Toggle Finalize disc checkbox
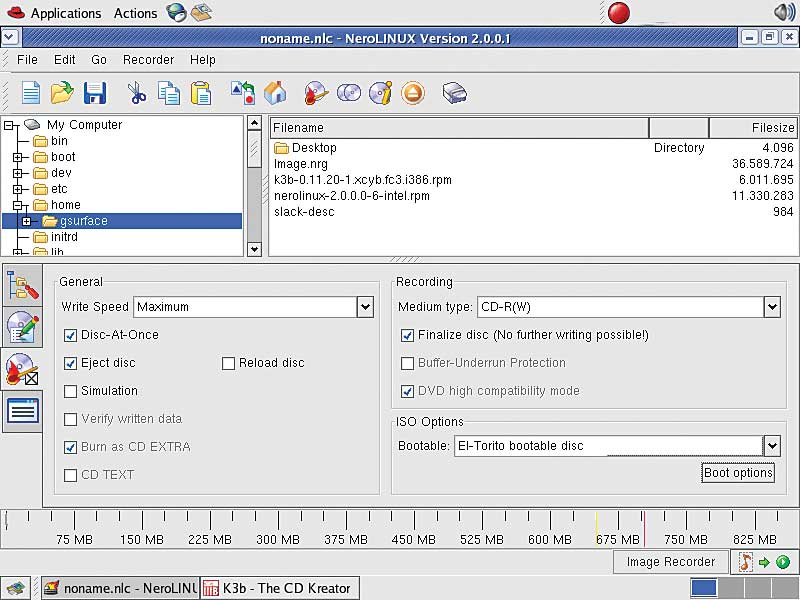This screenshot has height=600, width=800. 407,335
